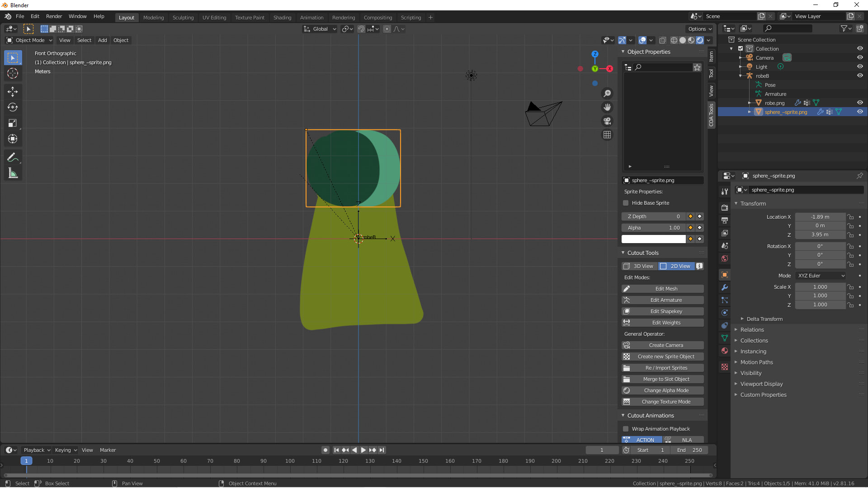Open the Object Mode dropdown
The image size is (868, 488).
(29, 40)
